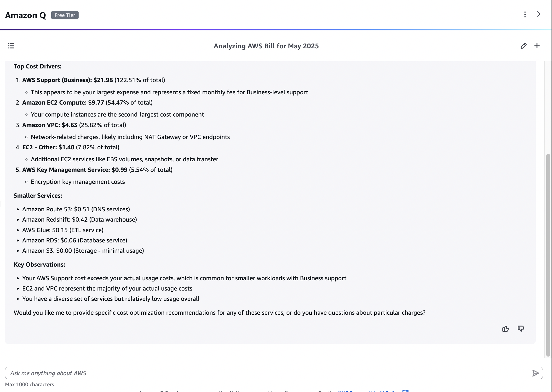Focus the "Ask me anything about AWS" field
Screen dimensions: 552x392
266,373
